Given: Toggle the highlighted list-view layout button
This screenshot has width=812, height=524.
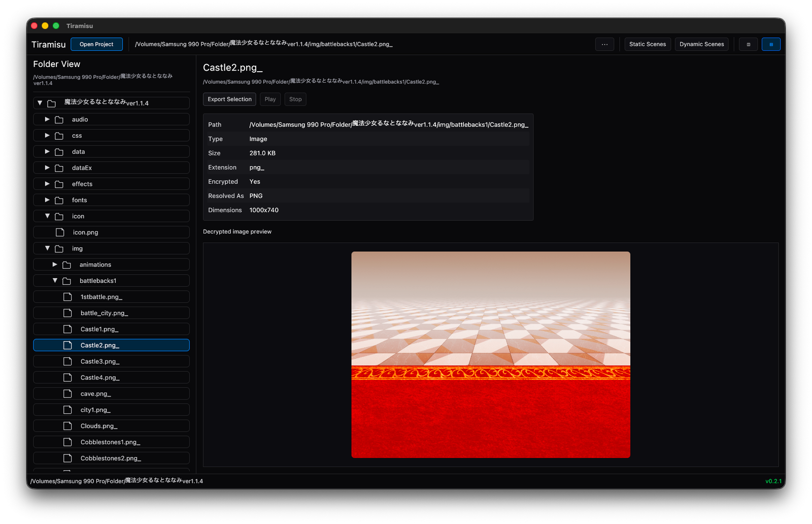Looking at the screenshot, I should click(771, 44).
